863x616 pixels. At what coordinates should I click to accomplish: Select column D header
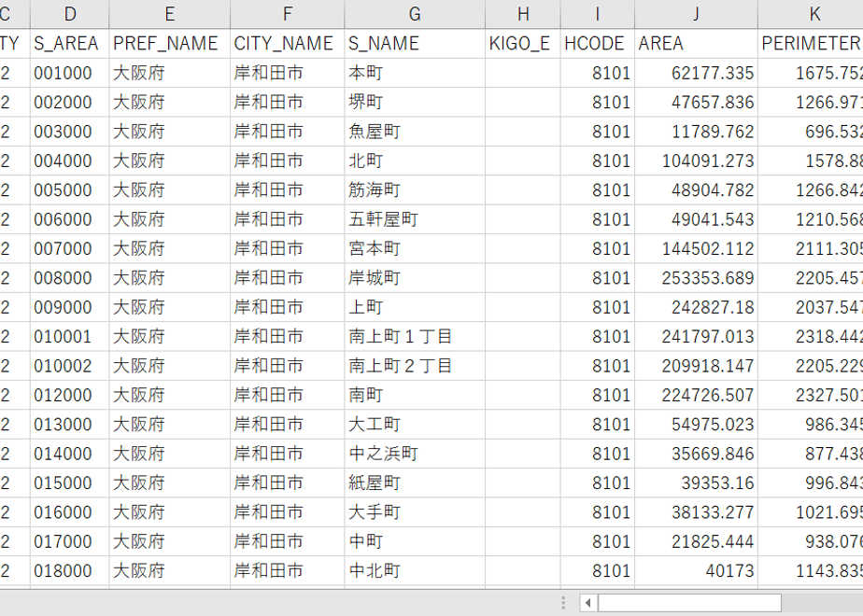coord(69,14)
